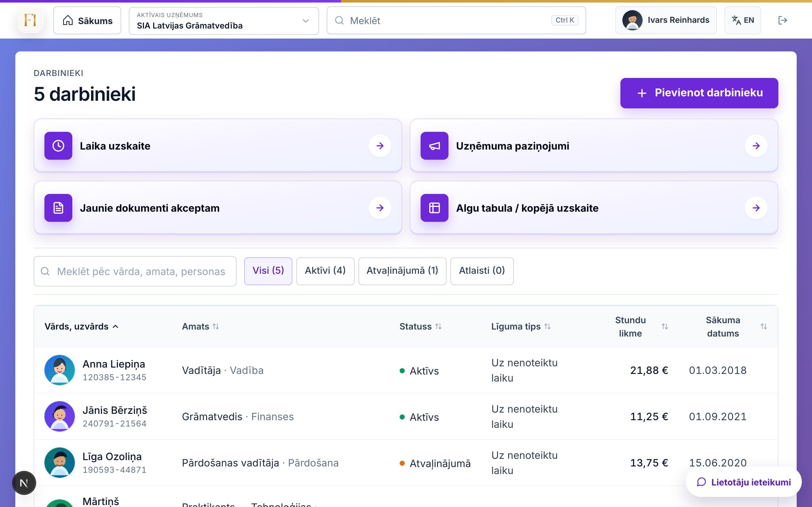Switch language with the EN toggle
Screen dimensions: 812x507
tap(743, 21)
